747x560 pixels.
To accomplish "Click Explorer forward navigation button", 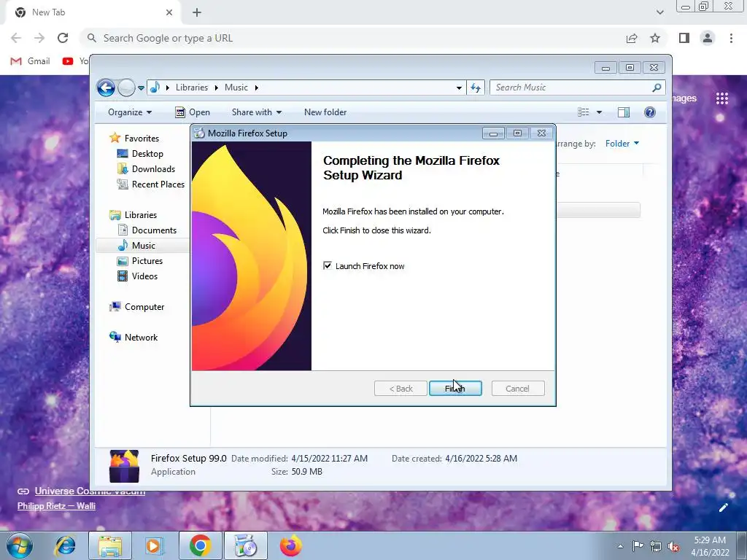I will pyautogui.click(x=126, y=87).
